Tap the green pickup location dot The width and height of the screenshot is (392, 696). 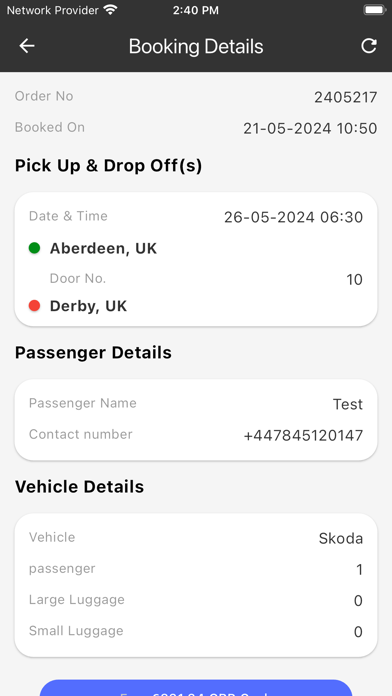(34, 248)
